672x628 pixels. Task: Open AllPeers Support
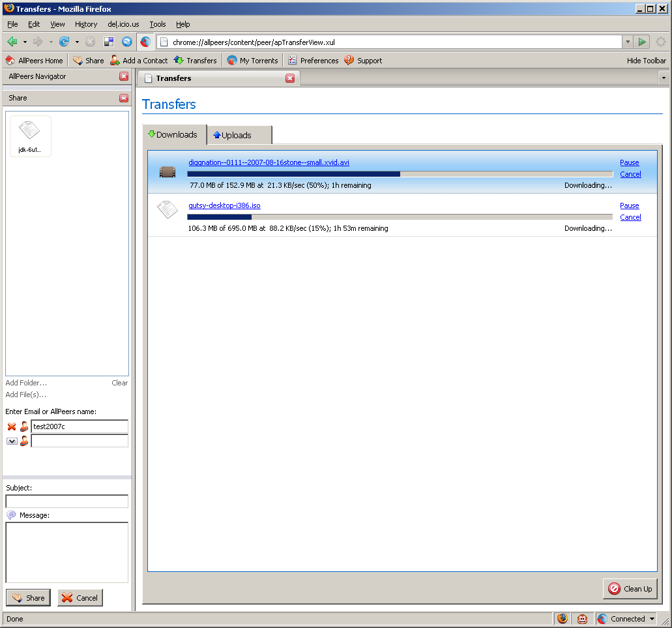(364, 61)
